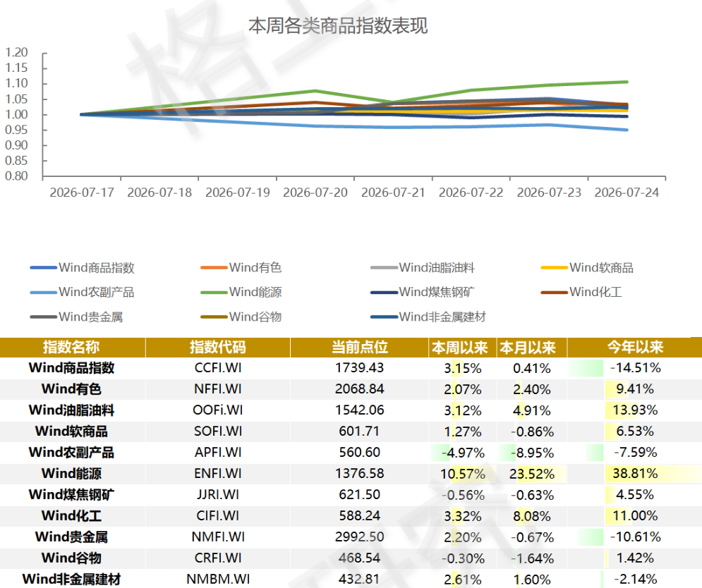702x588 pixels.
Task: Select the 2992.50 current value cell
Action: click(360, 537)
